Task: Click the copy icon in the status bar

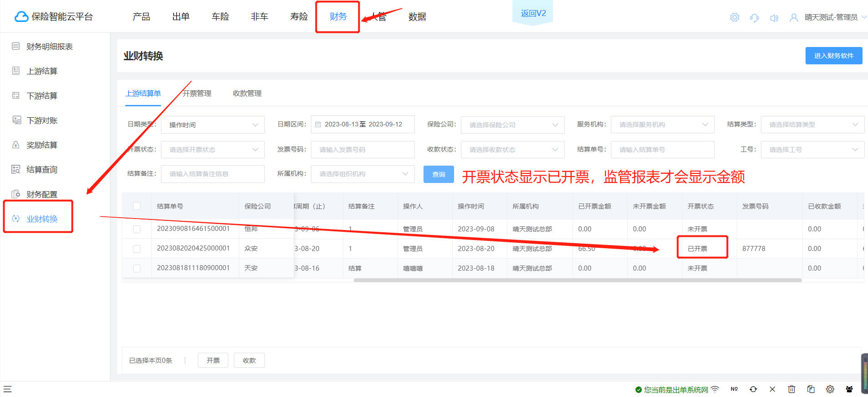Action: [811, 389]
